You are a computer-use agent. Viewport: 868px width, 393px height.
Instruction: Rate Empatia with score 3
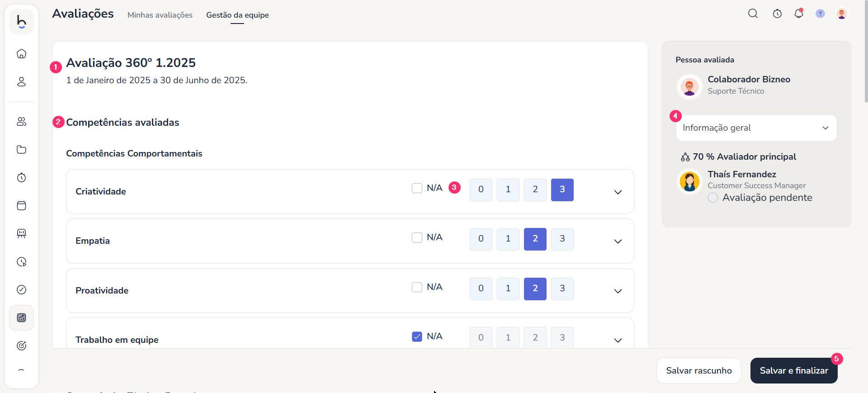click(562, 239)
